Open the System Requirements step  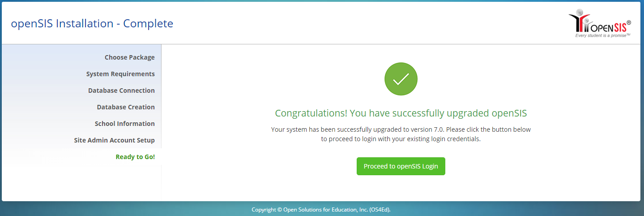(120, 74)
